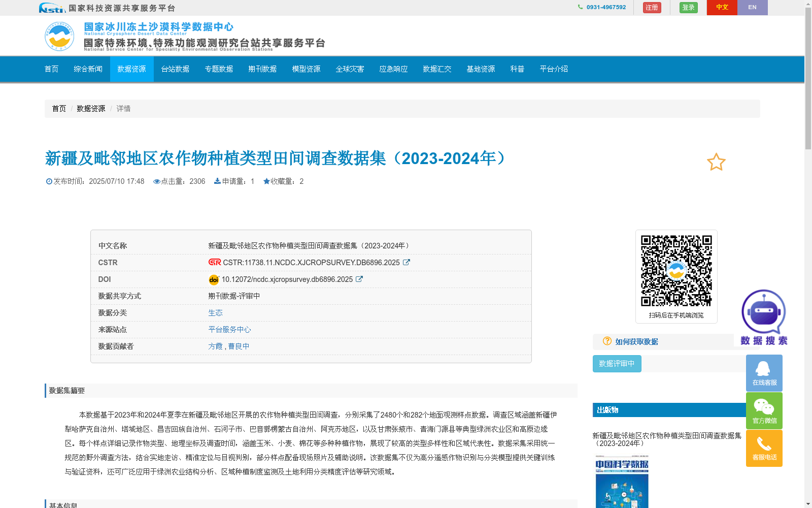The height and width of the screenshot is (508, 812).
Task: Click the 数据评审中 status button
Action: [616, 363]
